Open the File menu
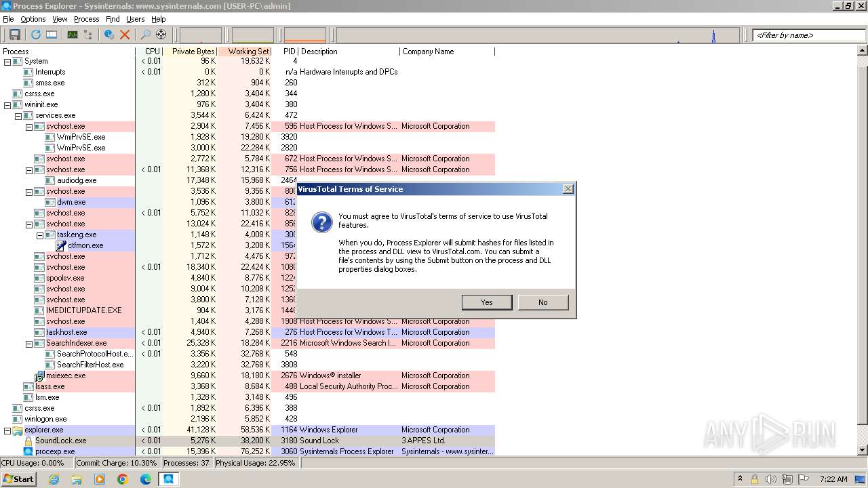The width and height of the screenshot is (868, 488). 8,19
